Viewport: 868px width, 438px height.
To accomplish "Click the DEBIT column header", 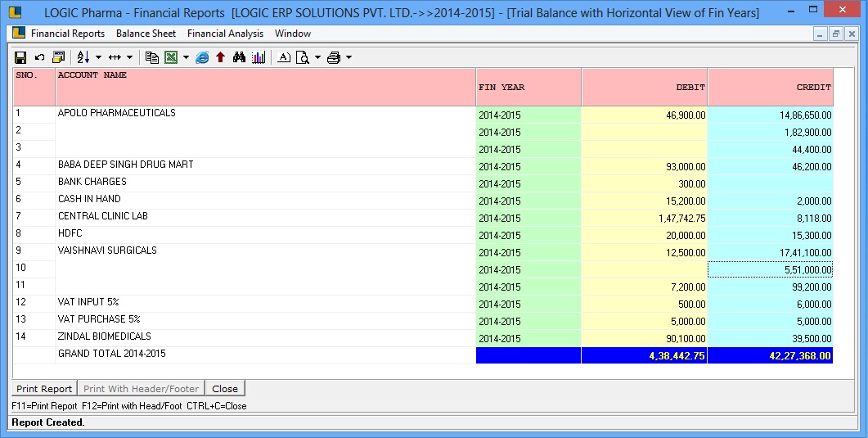I will [x=645, y=87].
